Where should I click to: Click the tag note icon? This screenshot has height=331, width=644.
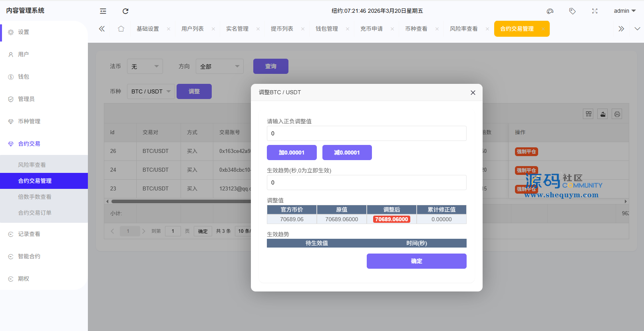pos(572,11)
